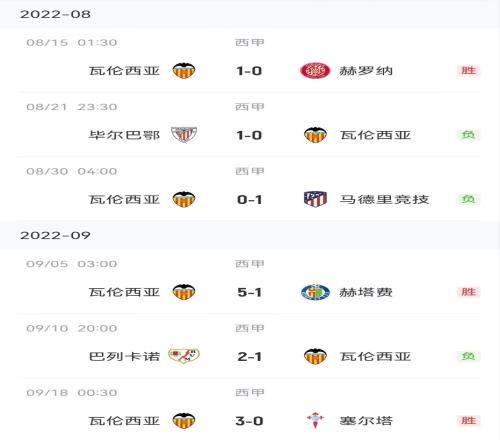
Task: Click Valencia crest in the 09/10 match
Action: pyautogui.click(x=315, y=356)
